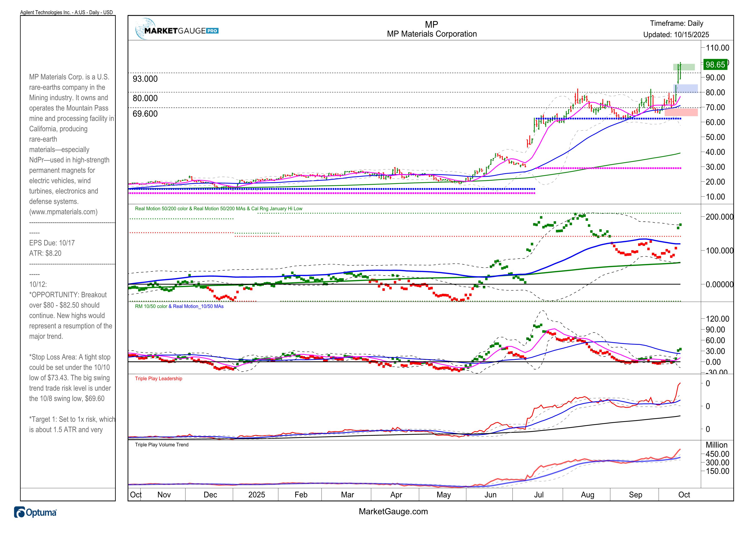Click the Triple Play Leadership panel label
This screenshot has width=756, height=535.
coord(158,378)
